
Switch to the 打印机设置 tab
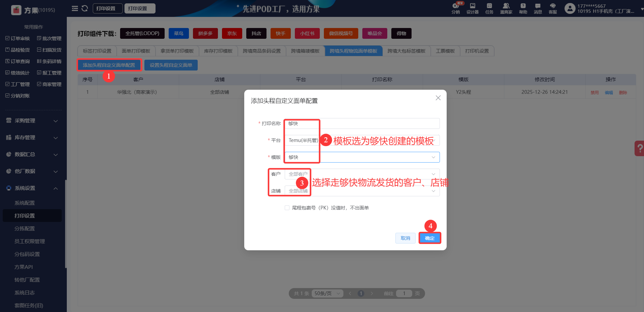tap(477, 51)
